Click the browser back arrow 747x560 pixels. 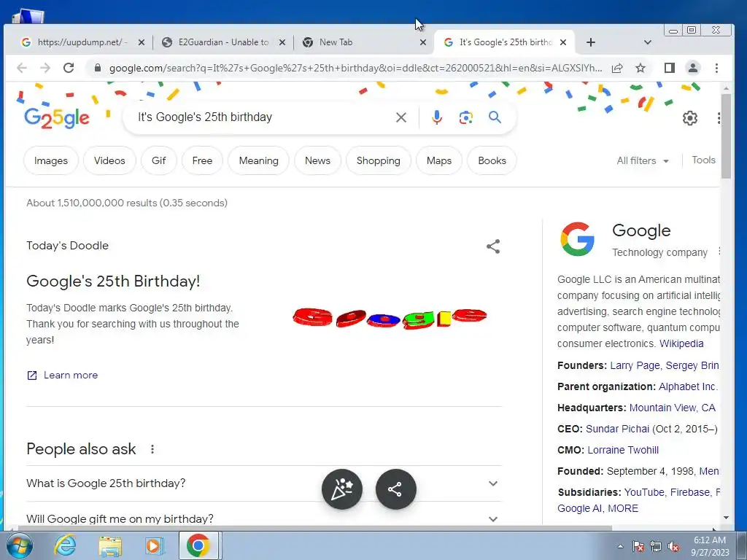click(x=22, y=68)
